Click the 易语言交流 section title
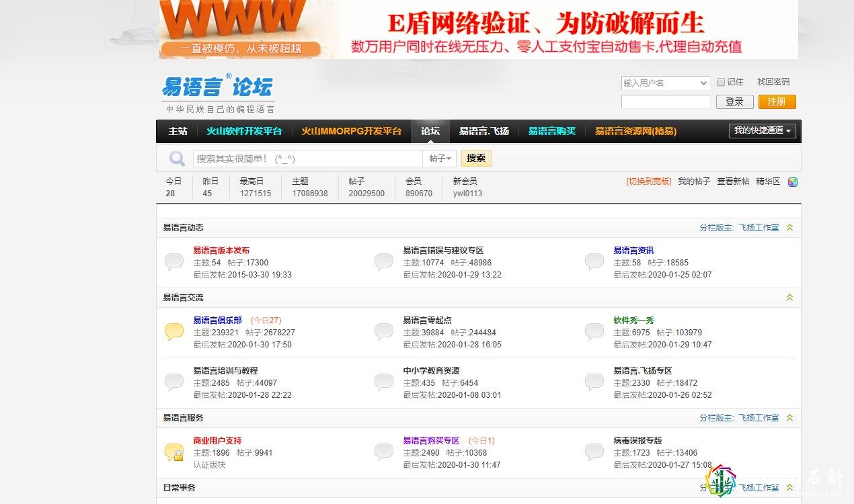Image resolution: width=854 pixels, height=504 pixels. coord(183,298)
